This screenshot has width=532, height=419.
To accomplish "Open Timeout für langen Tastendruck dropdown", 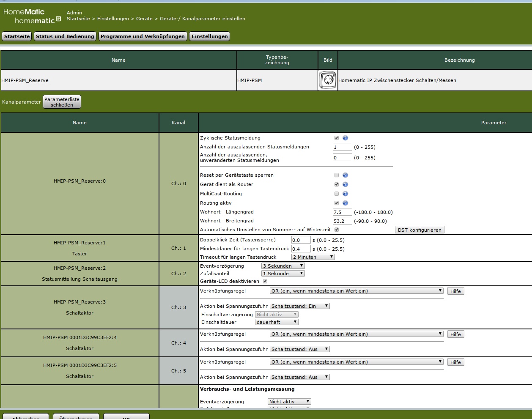I will [x=313, y=257].
